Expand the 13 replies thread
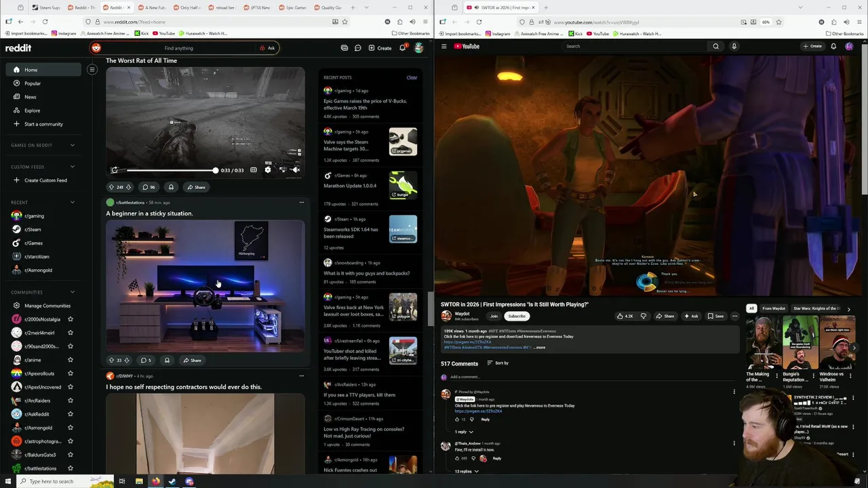 point(467,471)
